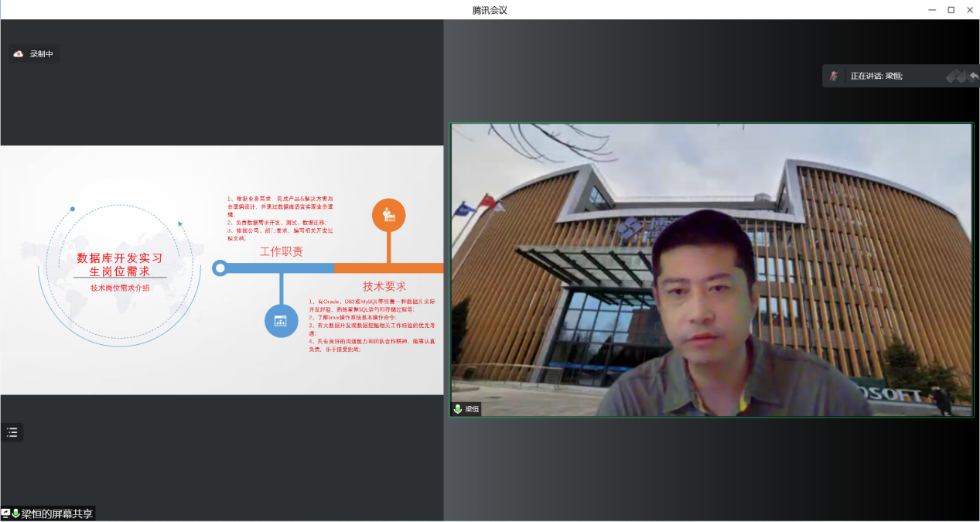Click green microphone icon on video tile
This screenshot has width=980, height=522.
pyautogui.click(x=457, y=409)
